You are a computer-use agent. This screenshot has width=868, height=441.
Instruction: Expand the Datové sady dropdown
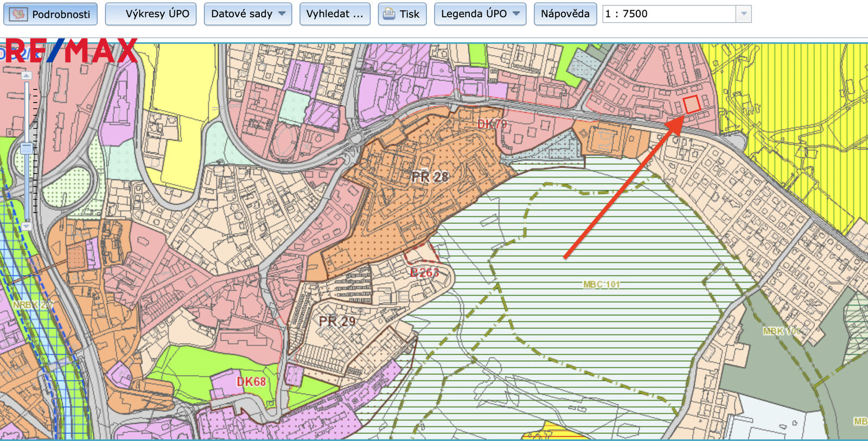248,14
